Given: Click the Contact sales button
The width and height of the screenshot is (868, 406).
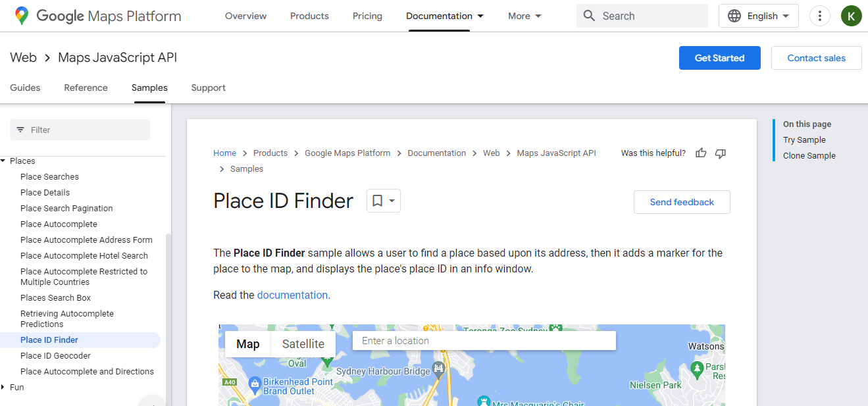Looking at the screenshot, I should 817,58.
